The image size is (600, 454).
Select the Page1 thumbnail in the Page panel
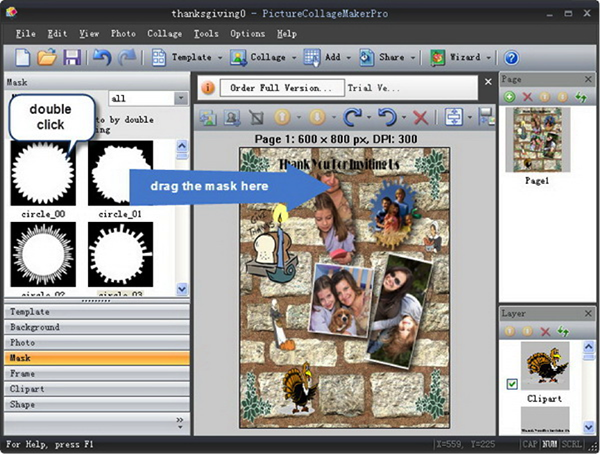click(539, 140)
